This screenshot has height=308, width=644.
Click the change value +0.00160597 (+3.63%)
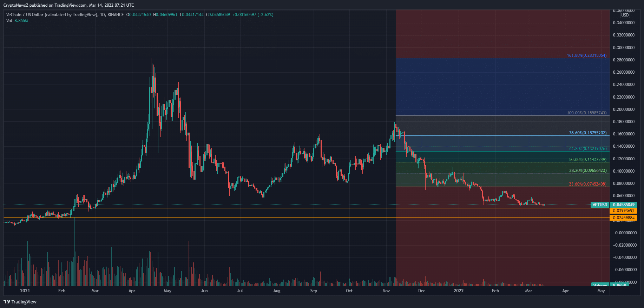[253, 15]
